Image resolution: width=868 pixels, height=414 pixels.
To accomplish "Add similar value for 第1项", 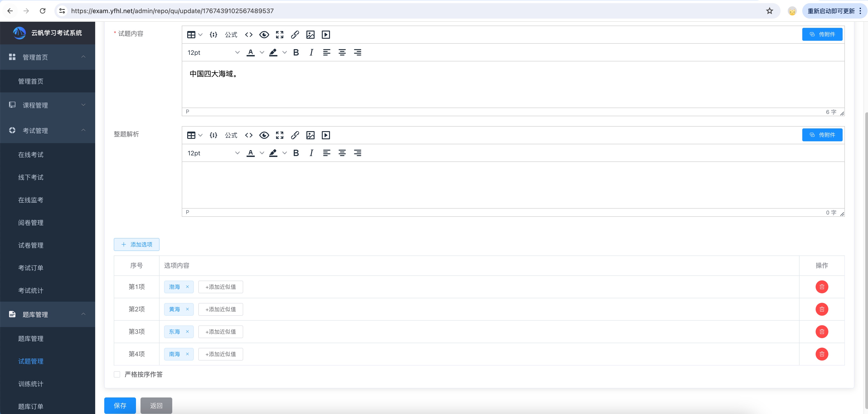I will [221, 287].
